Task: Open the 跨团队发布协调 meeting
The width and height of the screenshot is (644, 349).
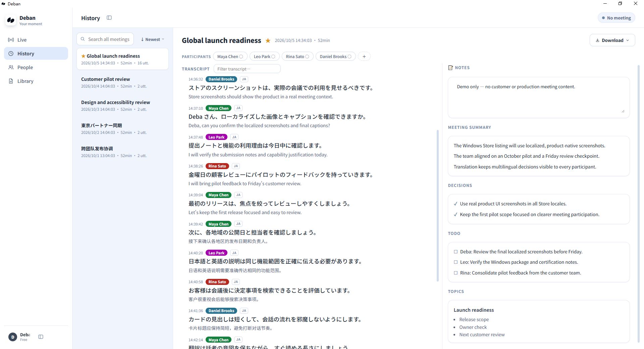Action: pos(122,152)
